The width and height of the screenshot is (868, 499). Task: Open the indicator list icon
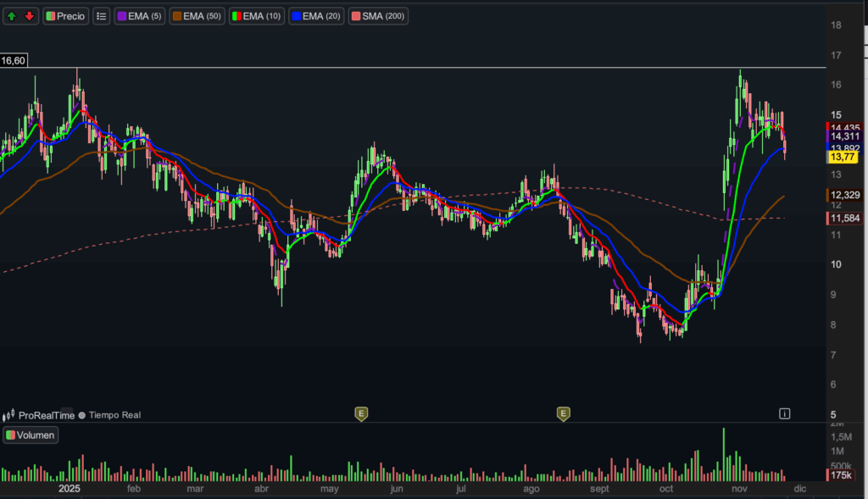(101, 16)
